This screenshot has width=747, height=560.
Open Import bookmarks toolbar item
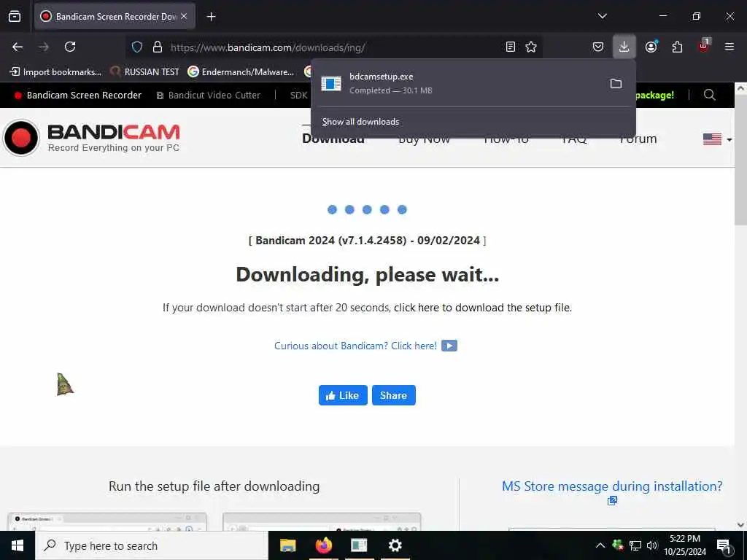(55, 72)
